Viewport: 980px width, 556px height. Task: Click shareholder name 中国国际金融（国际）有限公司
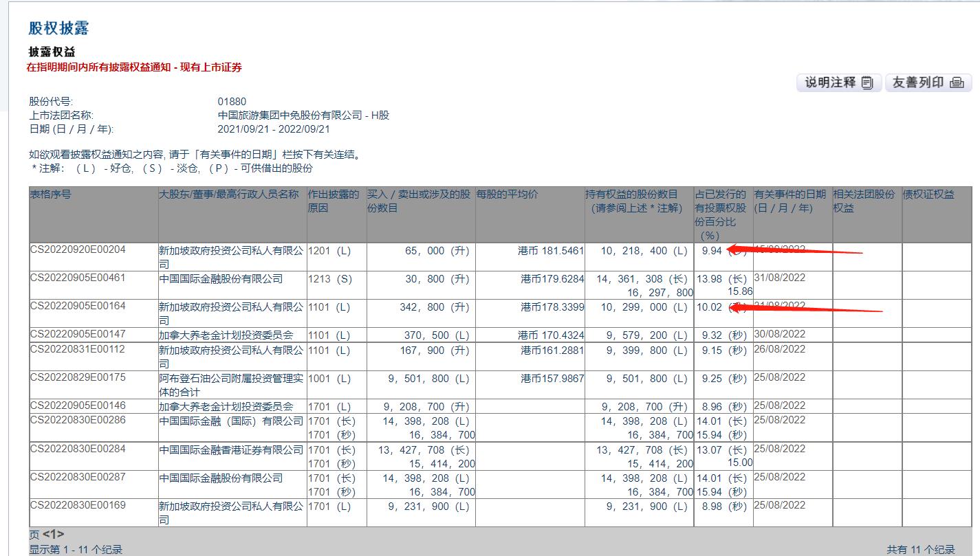(231, 421)
